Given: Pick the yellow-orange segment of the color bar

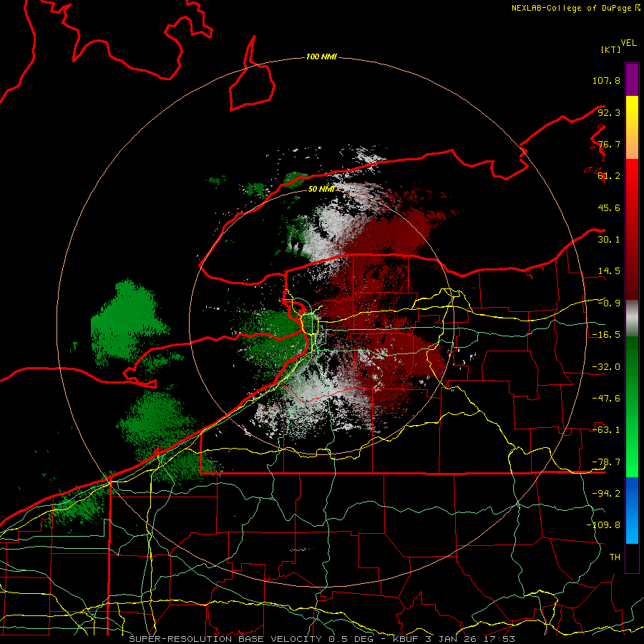Looking at the screenshot, I should (632, 127).
